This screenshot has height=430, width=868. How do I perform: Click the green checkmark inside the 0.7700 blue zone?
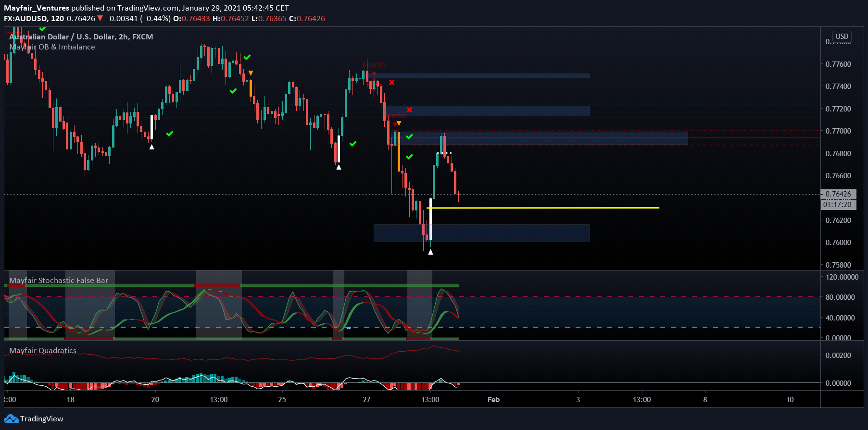pyautogui.click(x=409, y=137)
